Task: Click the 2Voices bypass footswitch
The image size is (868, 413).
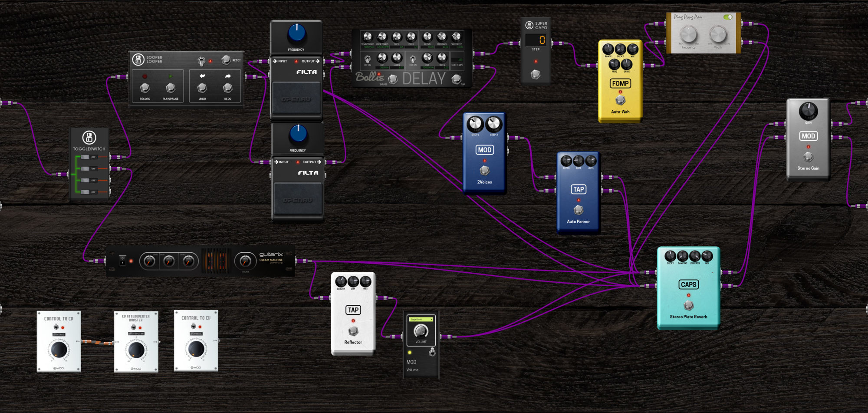Action: [484, 170]
